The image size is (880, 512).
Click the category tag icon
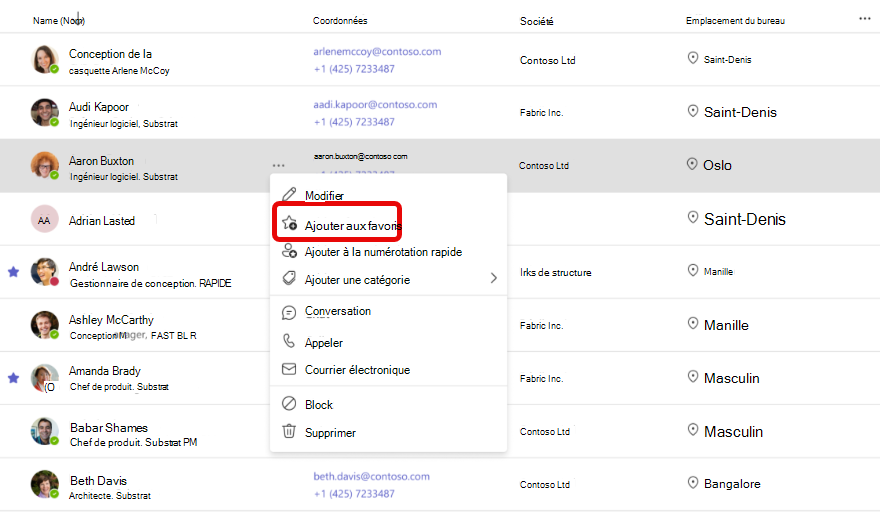[x=289, y=278]
